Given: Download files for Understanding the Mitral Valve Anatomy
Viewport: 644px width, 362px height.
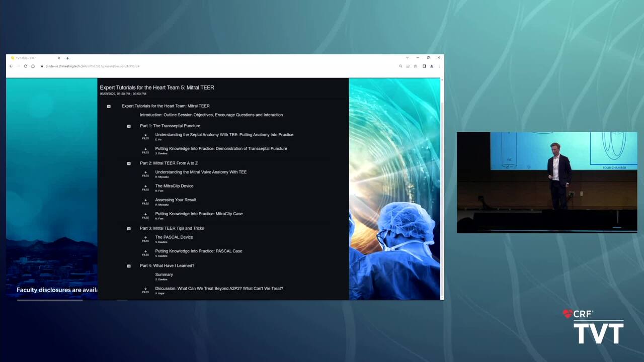Looking at the screenshot, I should [145, 173].
